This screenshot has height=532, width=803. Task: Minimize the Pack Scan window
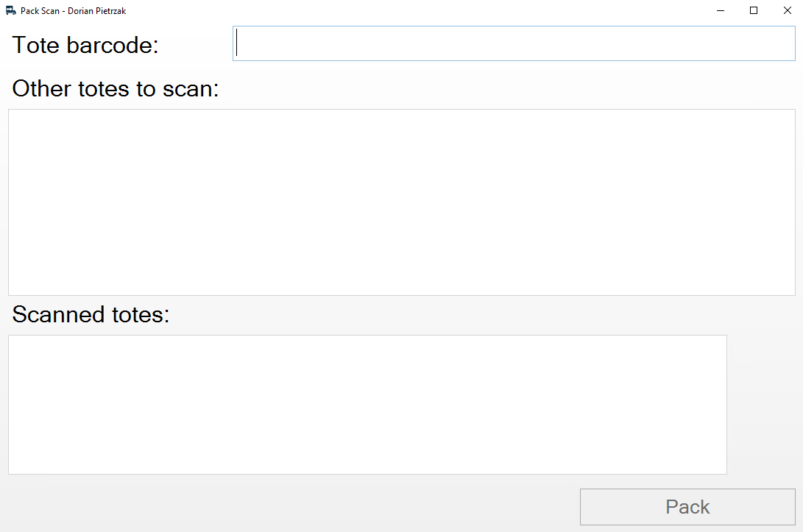click(x=720, y=10)
